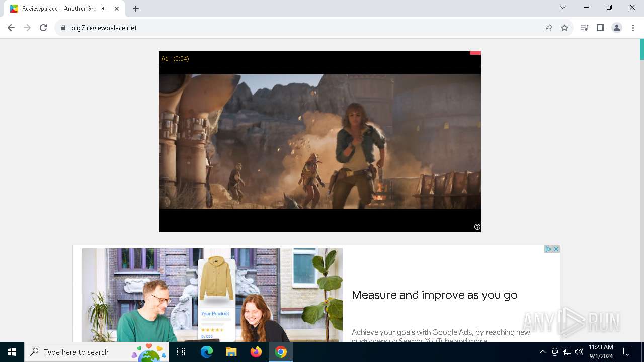644x362 pixels.
Task: Bookmark this page with star
Action: (565, 28)
